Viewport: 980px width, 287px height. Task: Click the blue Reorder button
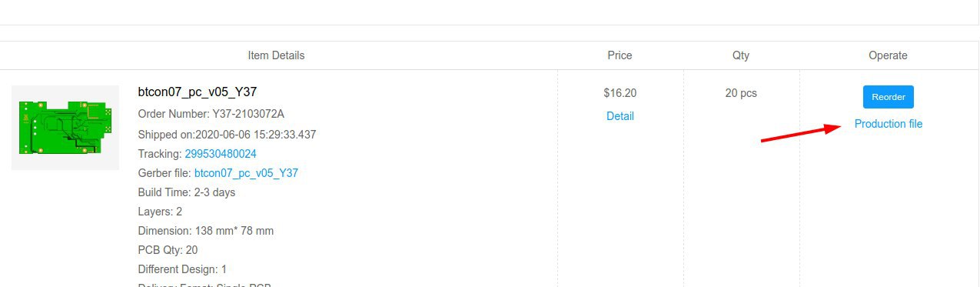click(x=888, y=97)
